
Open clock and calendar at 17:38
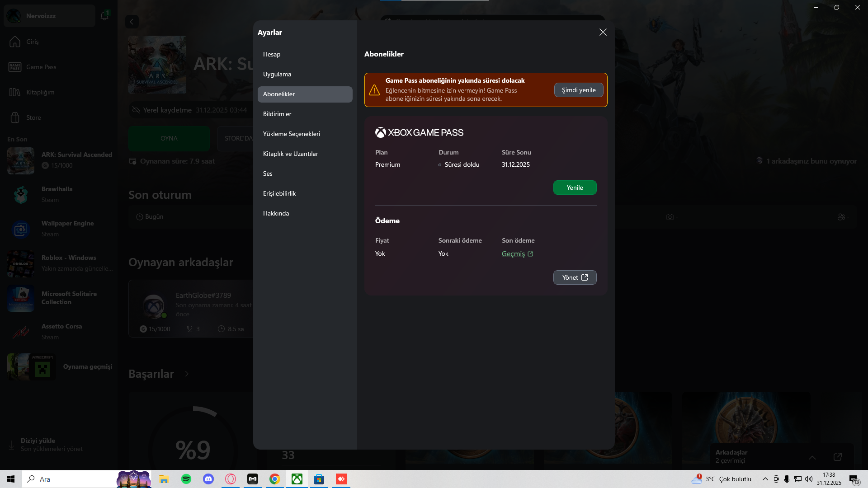point(829,479)
